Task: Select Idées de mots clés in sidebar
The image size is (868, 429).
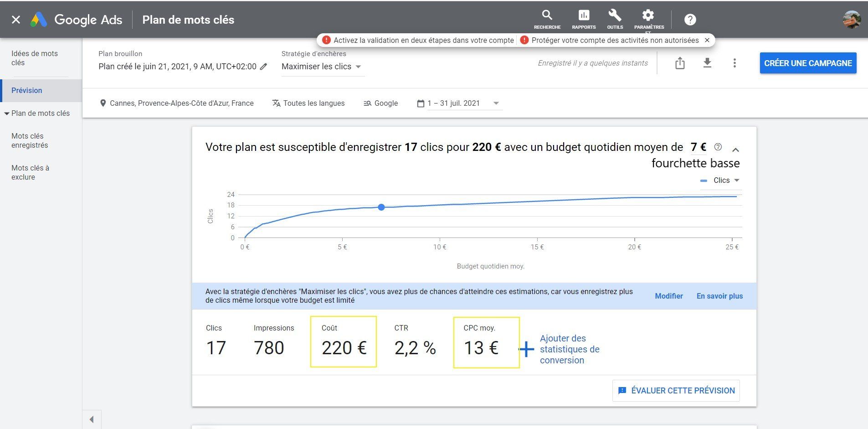Action: (35, 58)
